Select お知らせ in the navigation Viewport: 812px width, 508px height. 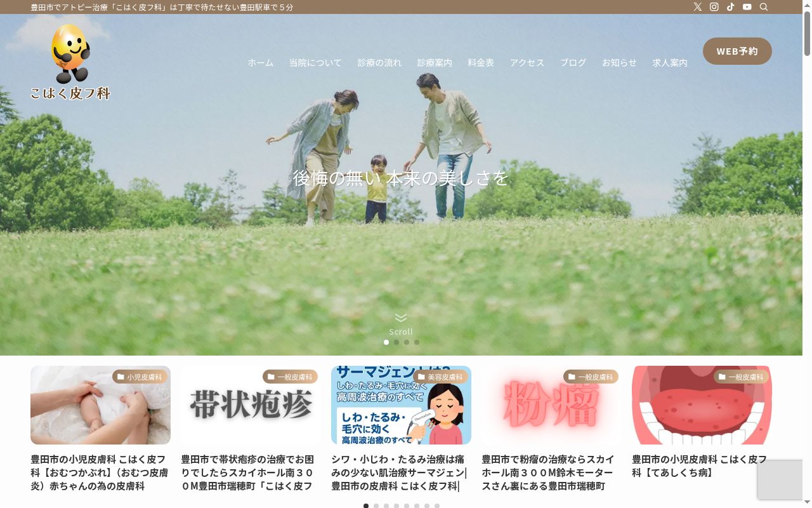(619, 63)
